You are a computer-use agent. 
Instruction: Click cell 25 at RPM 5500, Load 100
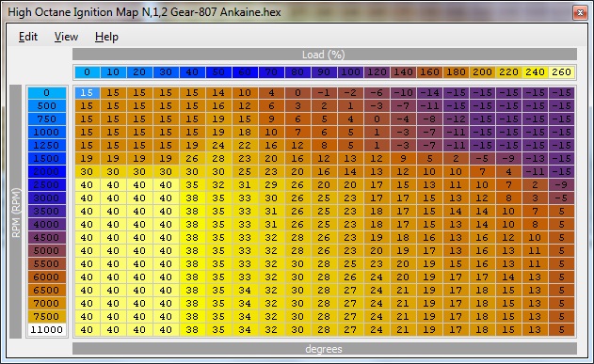click(x=350, y=263)
